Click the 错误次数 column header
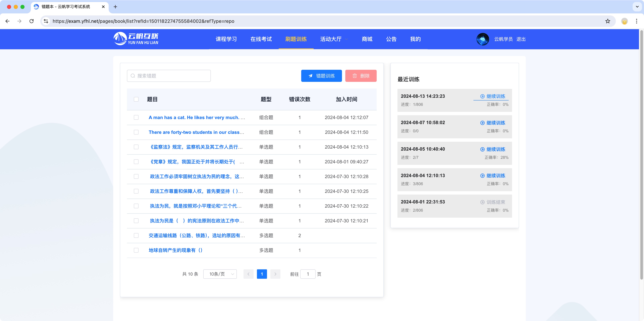644x321 pixels. 300,99
